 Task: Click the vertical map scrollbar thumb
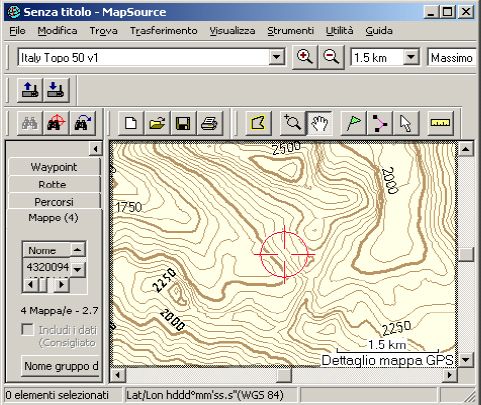tap(465, 255)
